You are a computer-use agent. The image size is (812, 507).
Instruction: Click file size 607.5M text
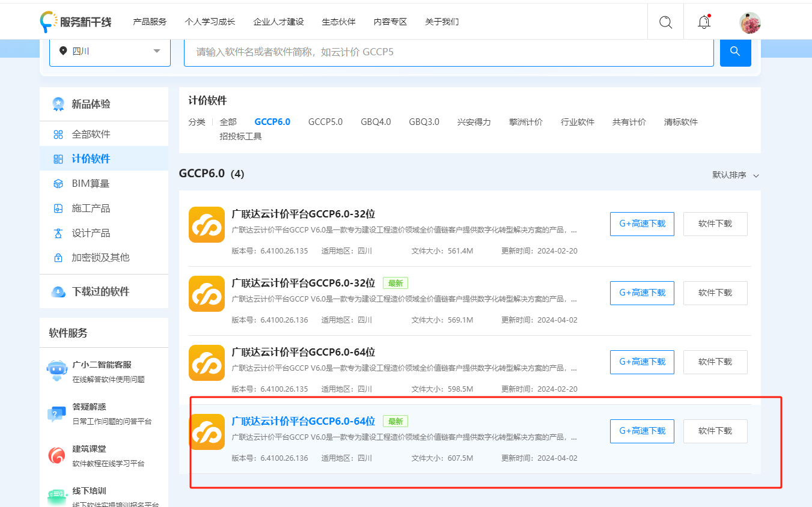[x=460, y=458]
